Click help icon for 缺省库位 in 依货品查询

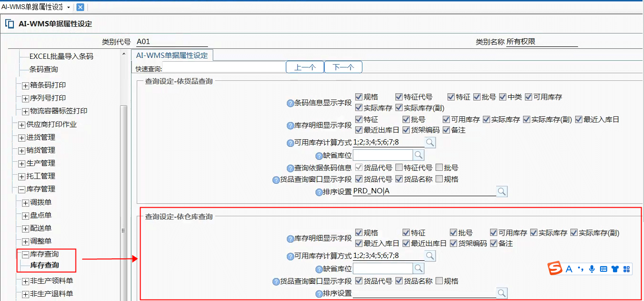click(319, 156)
